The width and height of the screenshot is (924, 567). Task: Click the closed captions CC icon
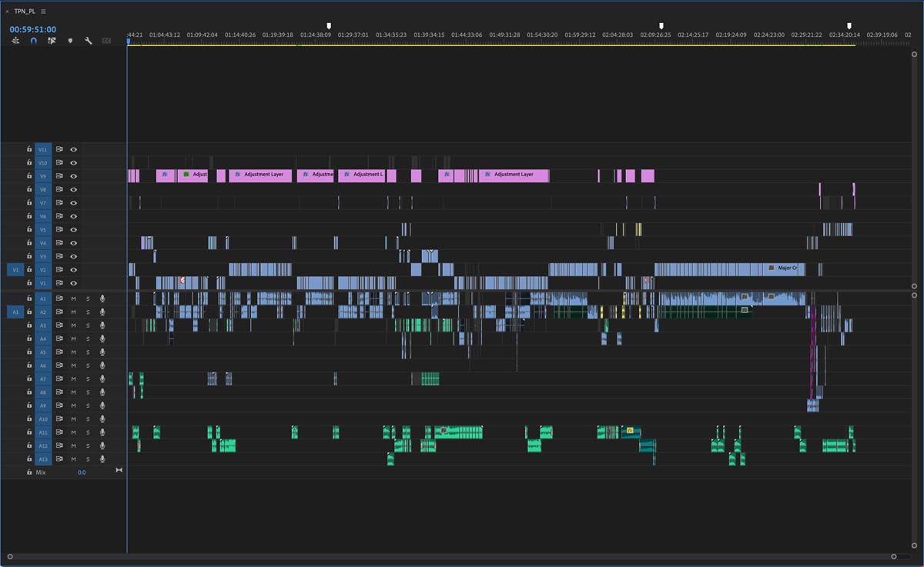click(106, 41)
